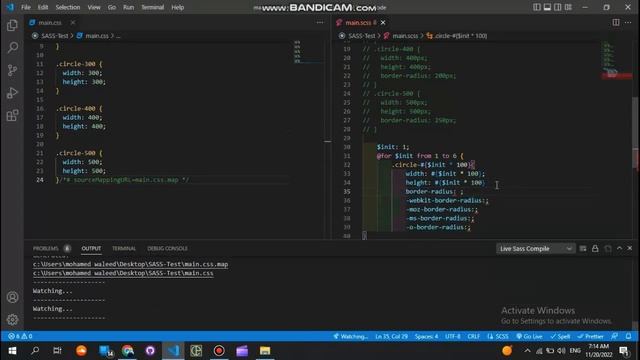The width and height of the screenshot is (640, 360).
Task: Open File Explorer from the taskbar
Action: (x=265, y=351)
